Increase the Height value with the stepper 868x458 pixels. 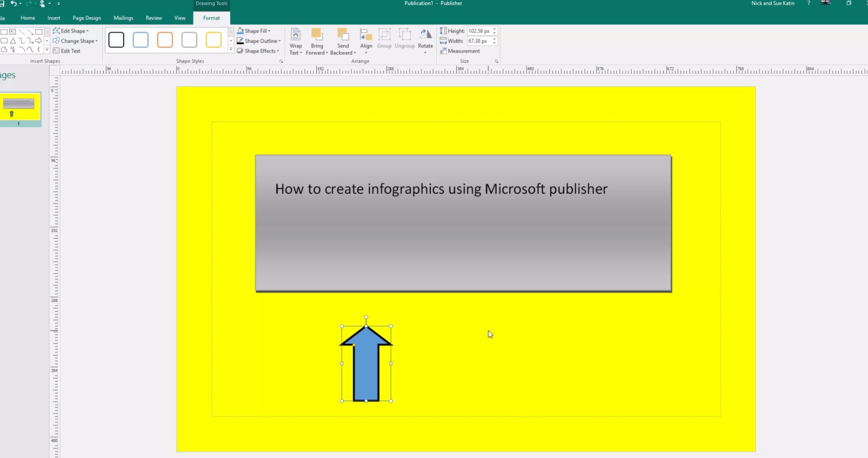494,29
